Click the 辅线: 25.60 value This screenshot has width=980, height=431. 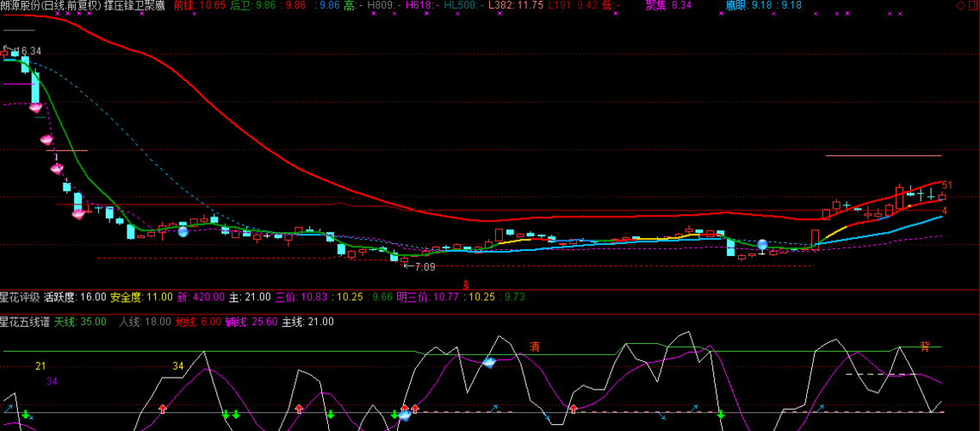click(x=251, y=322)
